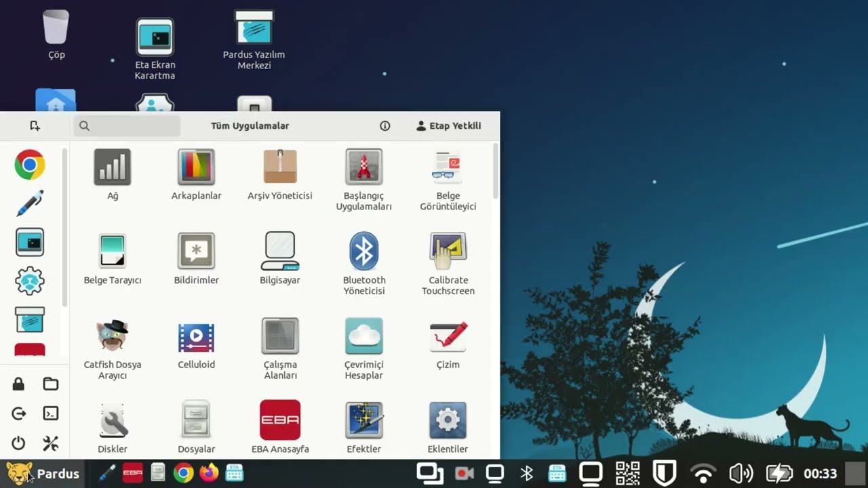
Task: Open Efektler effects settings
Action: [x=364, y=428]
